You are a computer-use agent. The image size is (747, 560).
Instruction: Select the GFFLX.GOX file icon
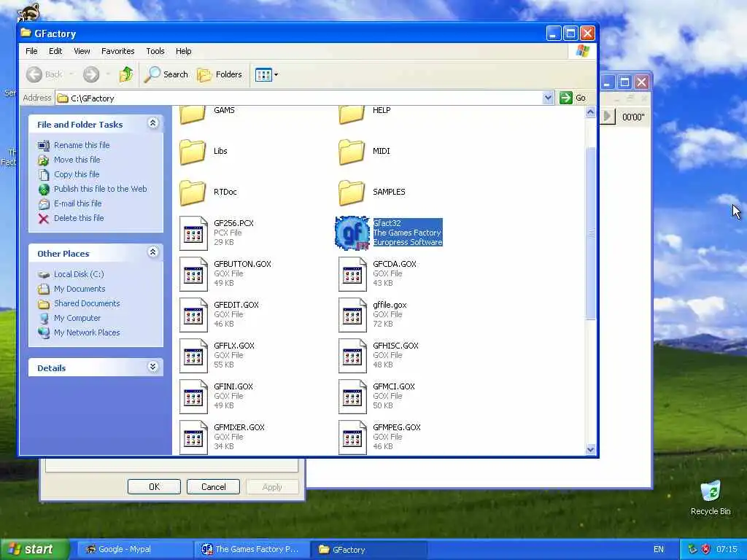pos(193,356)
